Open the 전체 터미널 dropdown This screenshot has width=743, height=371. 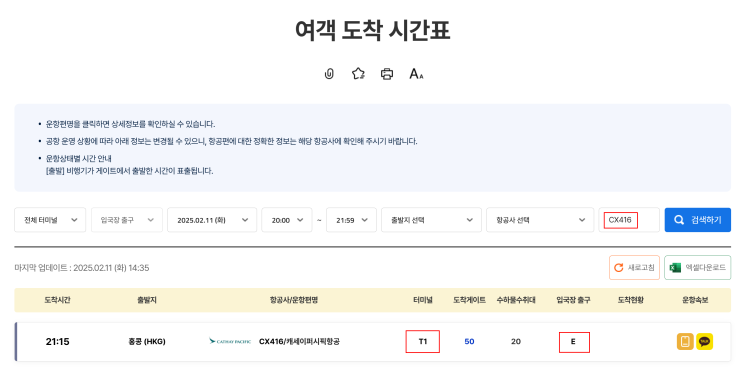(x=50, y=220)
